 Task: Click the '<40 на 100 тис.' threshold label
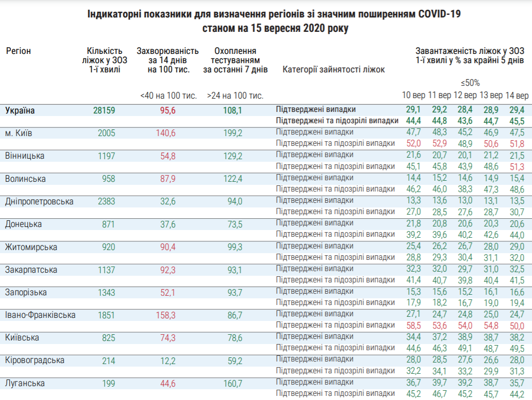(168, 96)
